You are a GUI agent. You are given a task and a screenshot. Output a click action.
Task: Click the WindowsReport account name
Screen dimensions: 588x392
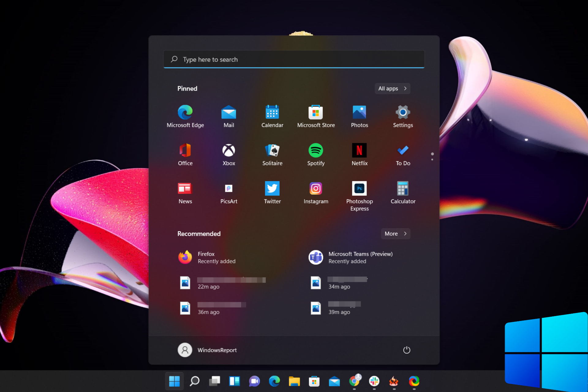tap(217, 350)
